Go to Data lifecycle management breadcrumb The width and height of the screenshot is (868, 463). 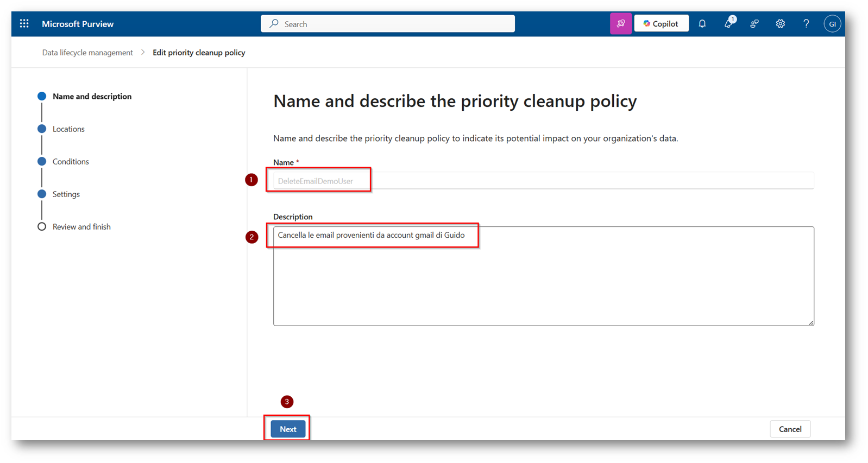point(87,53)
